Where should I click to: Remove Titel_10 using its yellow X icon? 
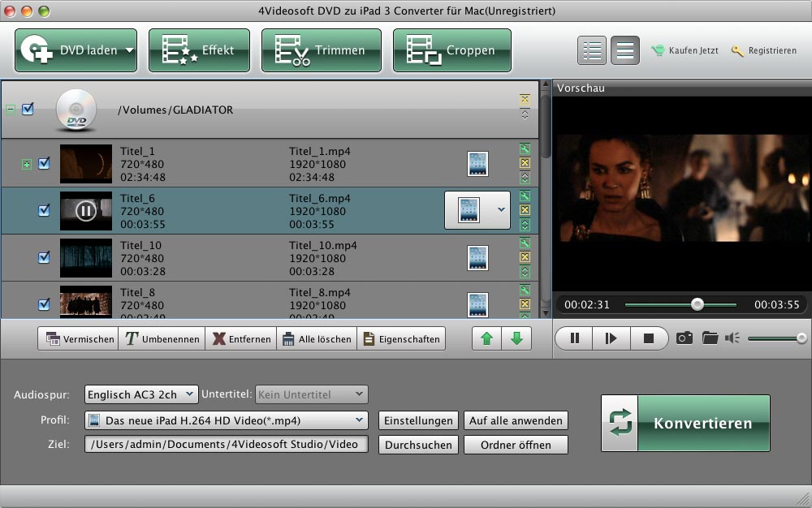point(525,257)
